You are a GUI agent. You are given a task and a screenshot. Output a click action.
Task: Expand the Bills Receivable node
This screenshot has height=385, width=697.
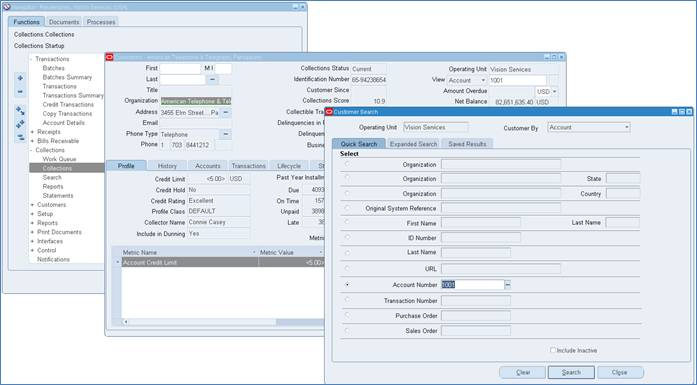(x=32, y=141)
